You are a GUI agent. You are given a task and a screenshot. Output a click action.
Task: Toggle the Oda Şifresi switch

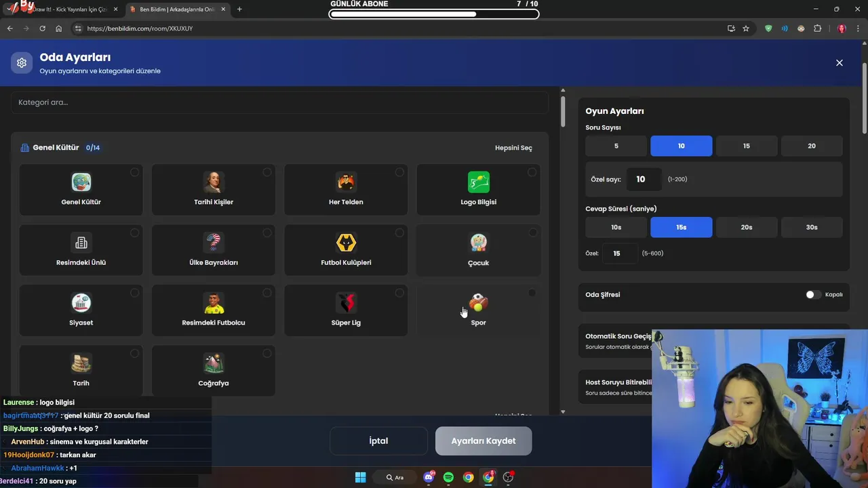[x=813, y=295]
